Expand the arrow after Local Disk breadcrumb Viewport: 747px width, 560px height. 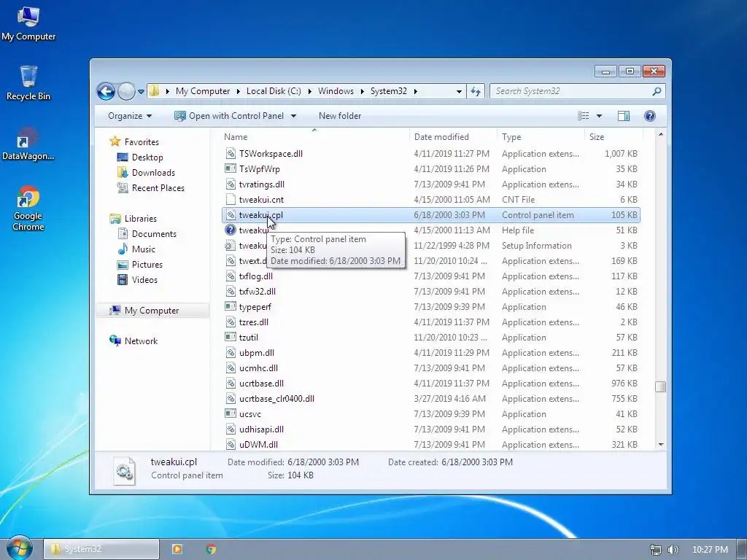click(309, 91)
